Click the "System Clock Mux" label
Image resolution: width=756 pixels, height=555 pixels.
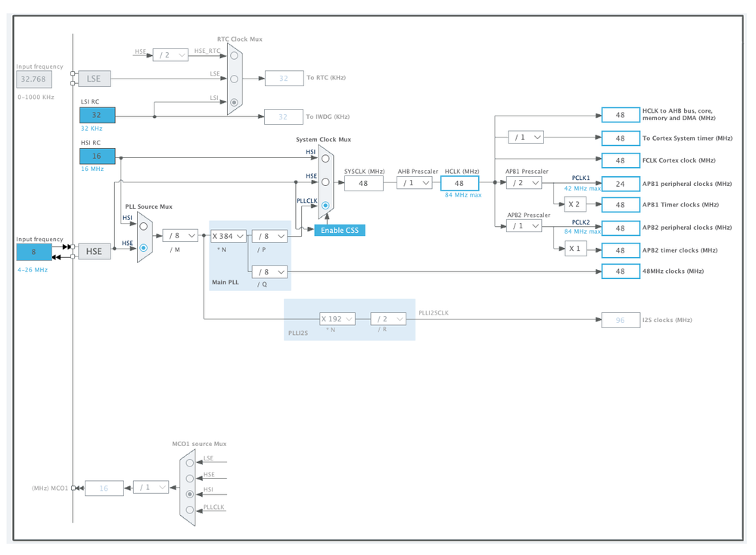[324, 140]
